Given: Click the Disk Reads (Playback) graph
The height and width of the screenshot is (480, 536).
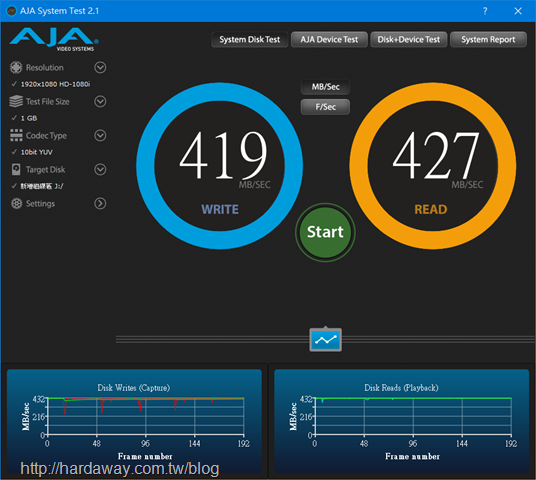Looking at the screenshot, I should [401, 421].
